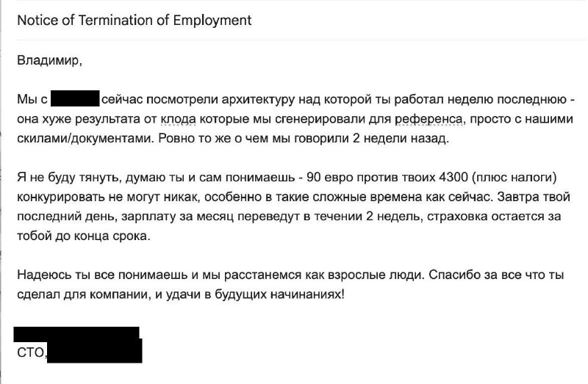Viewport: 588px width, 384px height.
Task: Click the text "(плюс налоги)"
Action: [x=514, y=177]
